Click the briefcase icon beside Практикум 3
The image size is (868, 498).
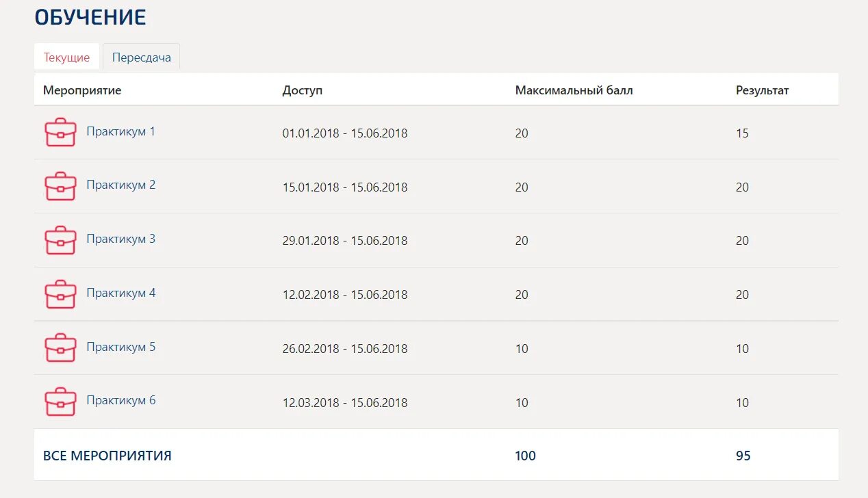[60, 240]
